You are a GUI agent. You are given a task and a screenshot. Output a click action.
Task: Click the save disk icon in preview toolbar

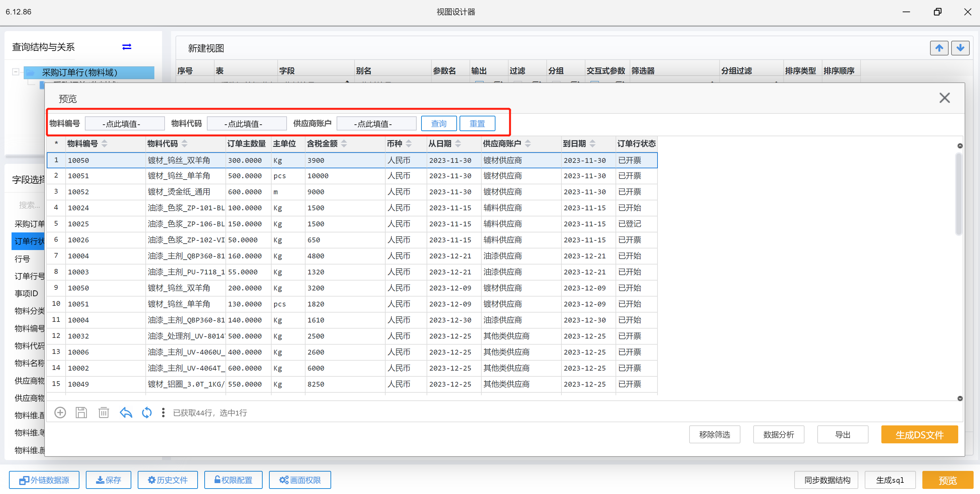point(81,413)
